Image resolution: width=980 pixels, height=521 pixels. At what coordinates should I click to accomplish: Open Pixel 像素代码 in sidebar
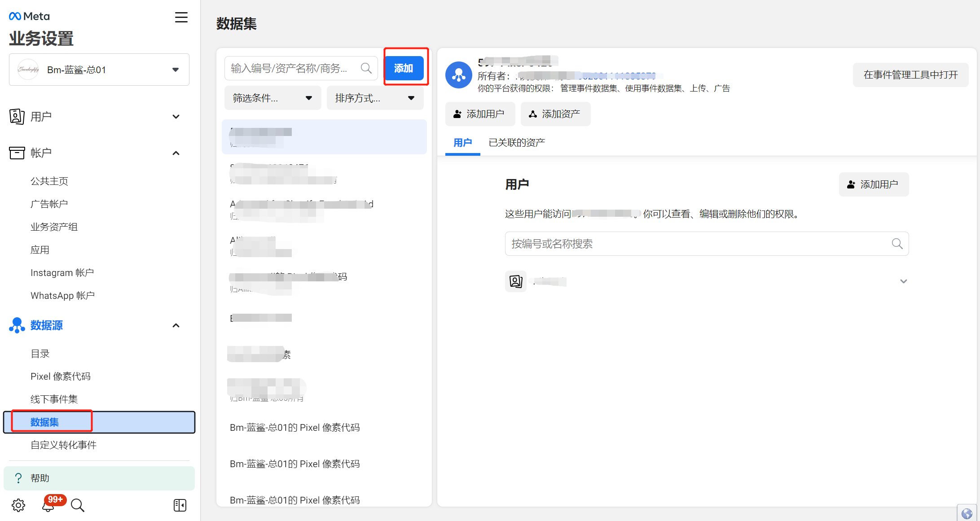point(61,377)
